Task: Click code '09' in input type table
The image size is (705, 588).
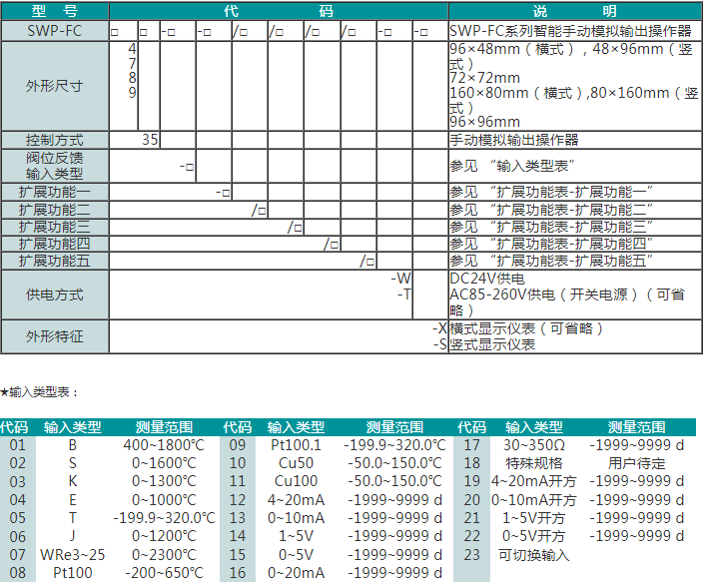Action: click(x=238, y=445)
